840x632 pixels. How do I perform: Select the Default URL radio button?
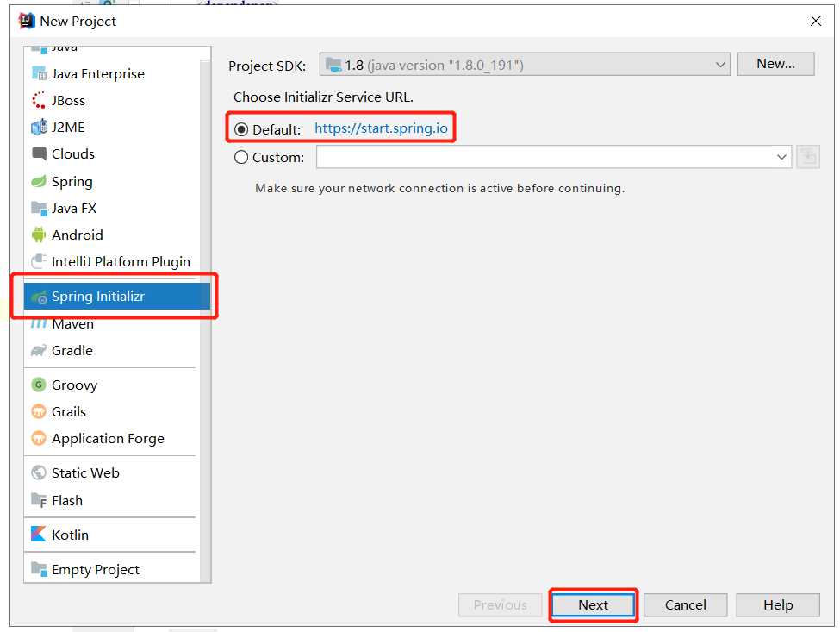coord(241,129)
